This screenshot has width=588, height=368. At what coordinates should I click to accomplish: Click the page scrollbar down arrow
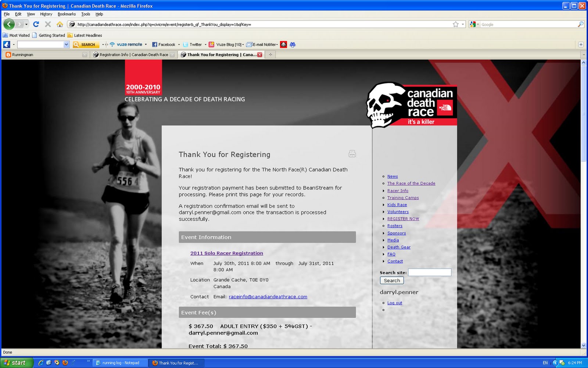(x=584, y=346)
